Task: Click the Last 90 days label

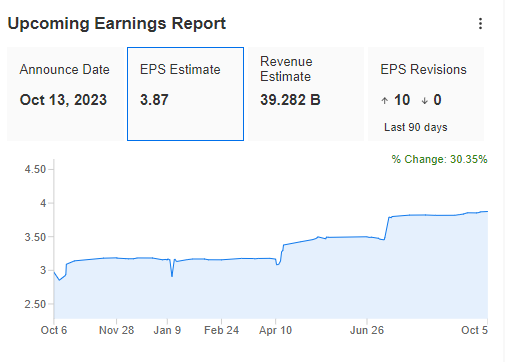Action: click(x=416, y=127)
